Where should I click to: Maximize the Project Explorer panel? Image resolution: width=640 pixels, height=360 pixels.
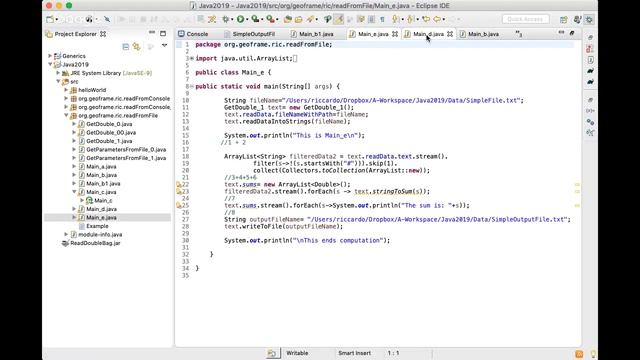click(163, 33)
